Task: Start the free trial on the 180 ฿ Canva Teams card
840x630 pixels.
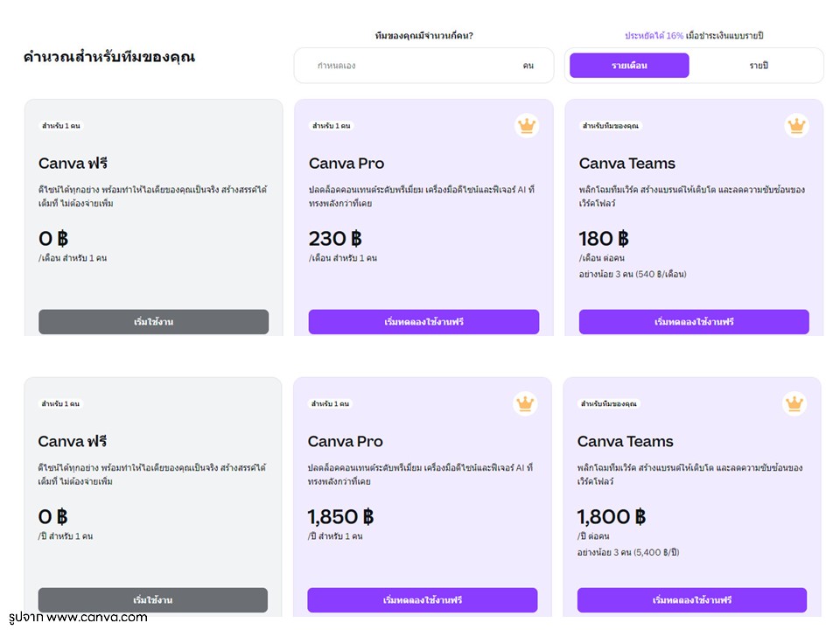Action: (694, 322)
